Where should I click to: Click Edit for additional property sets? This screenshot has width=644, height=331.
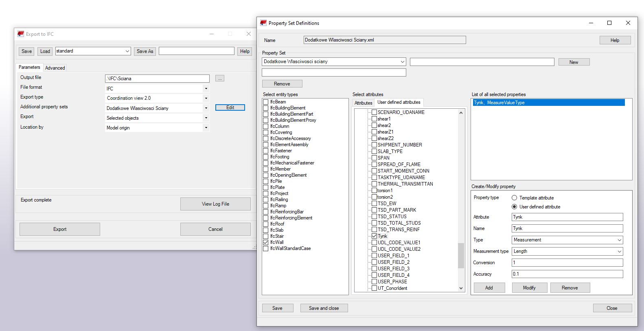[230, 107]
